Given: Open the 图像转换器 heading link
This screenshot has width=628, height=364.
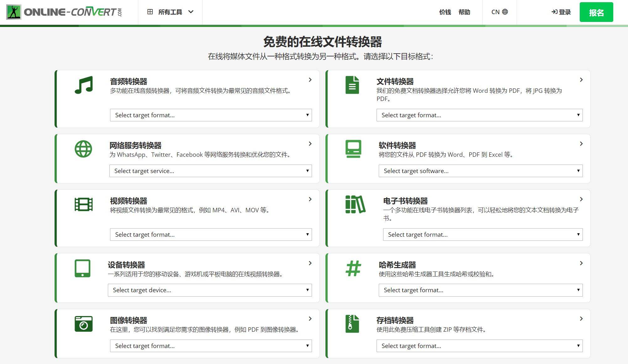Looking at the screenshot, I should 129,320.
